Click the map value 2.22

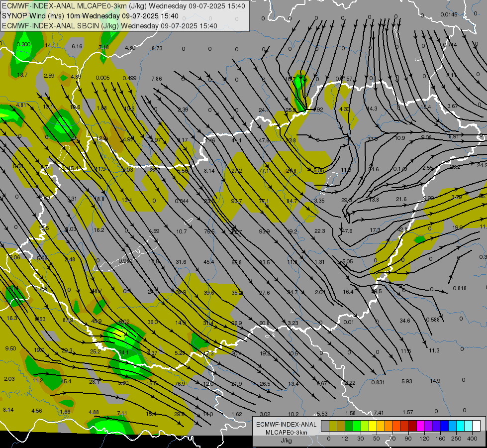[x=350, y=383]
